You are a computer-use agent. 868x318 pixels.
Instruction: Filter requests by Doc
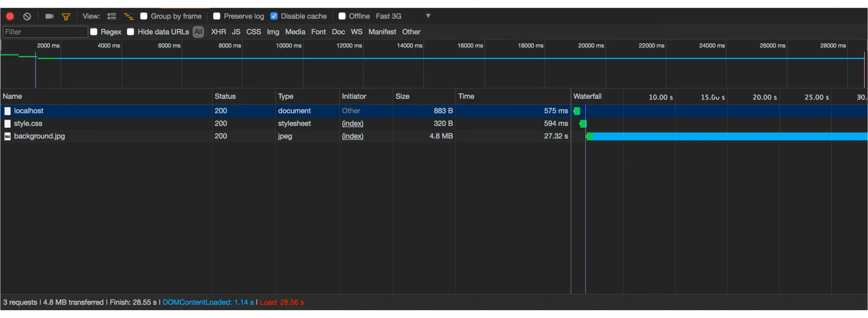(x=338, y=32)
